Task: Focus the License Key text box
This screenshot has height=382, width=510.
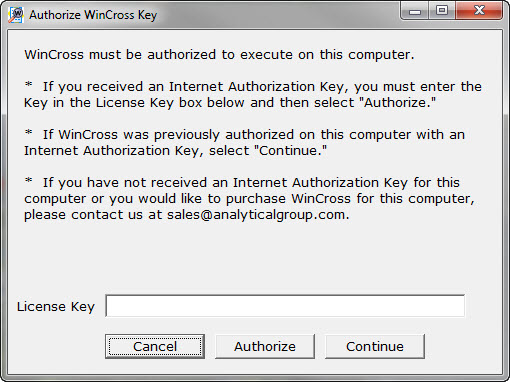Action: pyautogui.click(x=285, y=306)
